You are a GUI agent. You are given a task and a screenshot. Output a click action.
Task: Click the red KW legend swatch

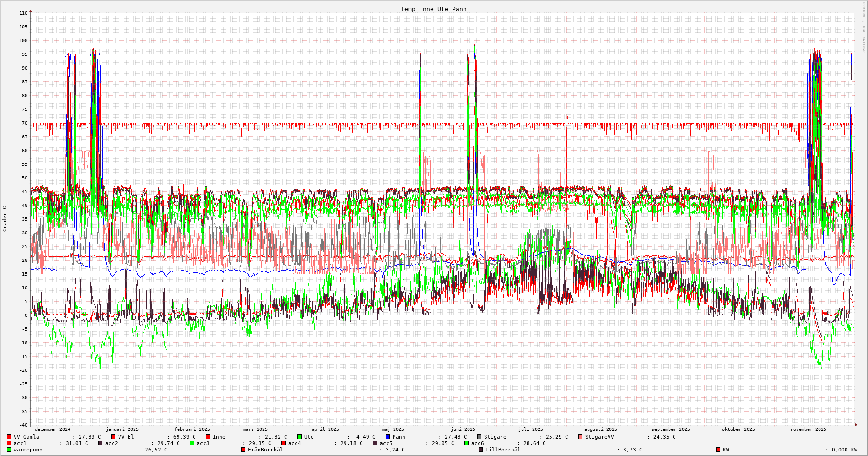click(718, 450)
